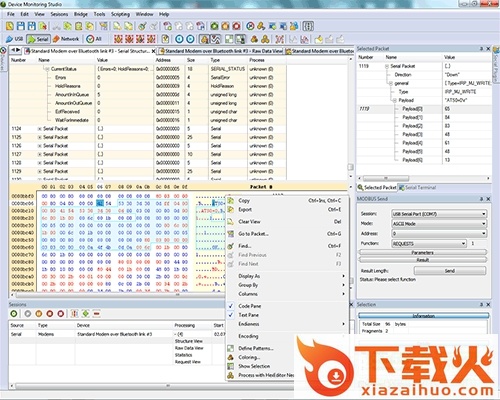The height and width of the screenshot is (400, 500).
Task: Click the blue play circle icon in main toolbar
Action: click(x=250, y=26)
